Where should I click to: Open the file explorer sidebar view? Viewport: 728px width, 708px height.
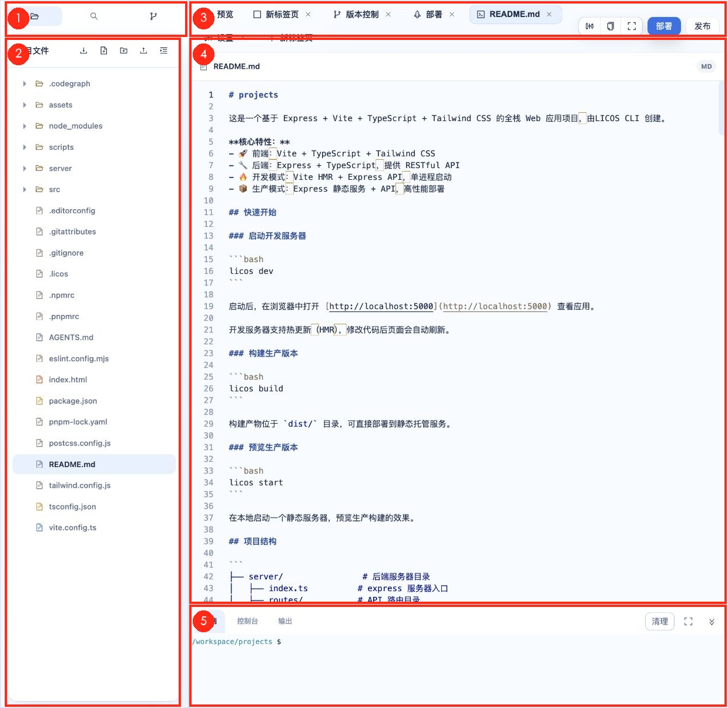click(x=35, y=16)
